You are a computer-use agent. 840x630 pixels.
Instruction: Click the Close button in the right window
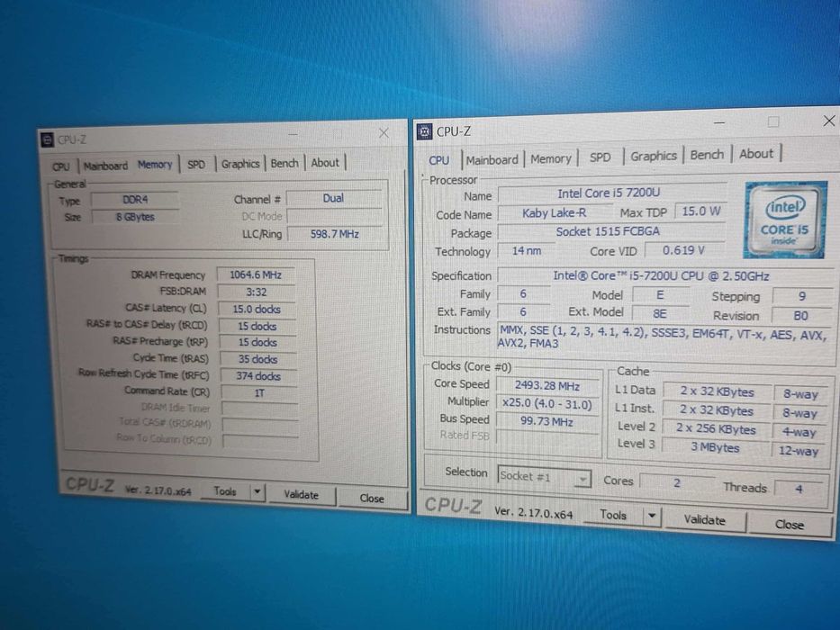pyautogui.click(x=789, y=524)
